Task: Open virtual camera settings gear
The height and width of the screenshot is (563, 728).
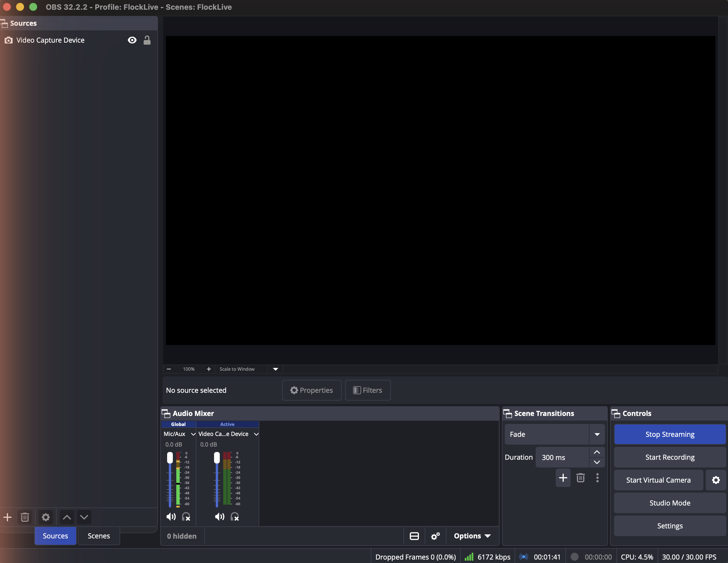Action: coord(716,480)
